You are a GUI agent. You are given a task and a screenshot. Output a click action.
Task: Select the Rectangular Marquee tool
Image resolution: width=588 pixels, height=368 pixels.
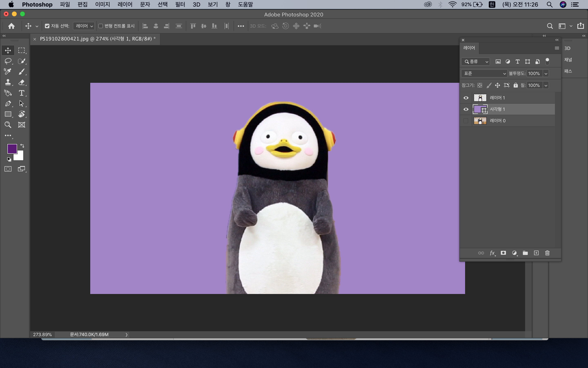coord(22,50)
